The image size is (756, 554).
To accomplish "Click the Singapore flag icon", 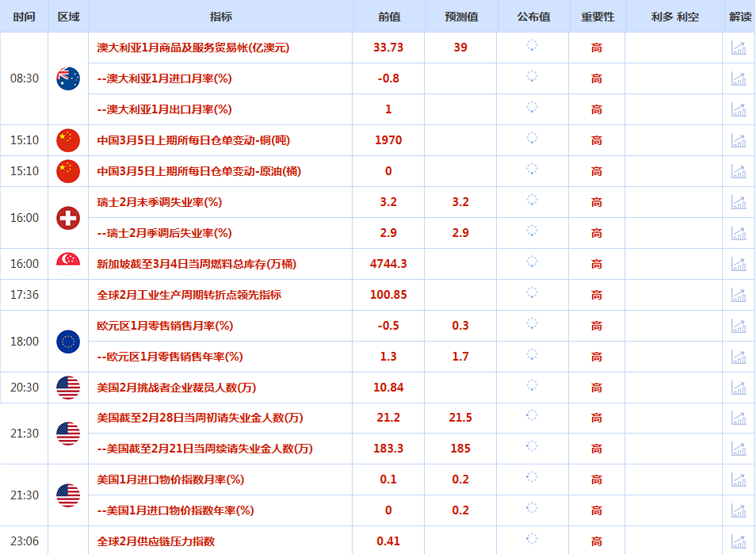I will pyautogui.click(x=68, y=264).
